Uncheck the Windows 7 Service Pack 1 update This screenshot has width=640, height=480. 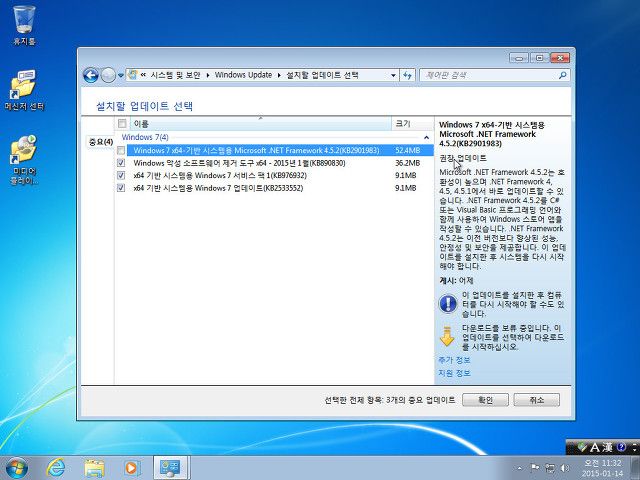pyautogui.click(x=121, y=176)
